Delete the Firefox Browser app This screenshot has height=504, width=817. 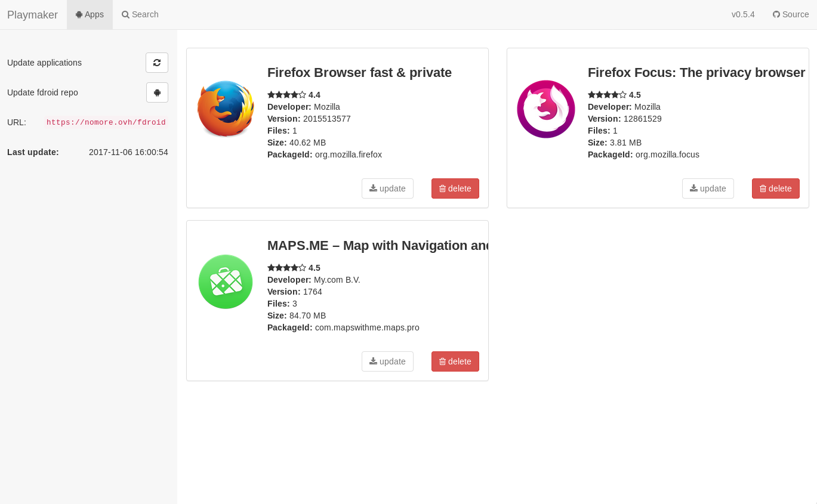tap(455, 188)
